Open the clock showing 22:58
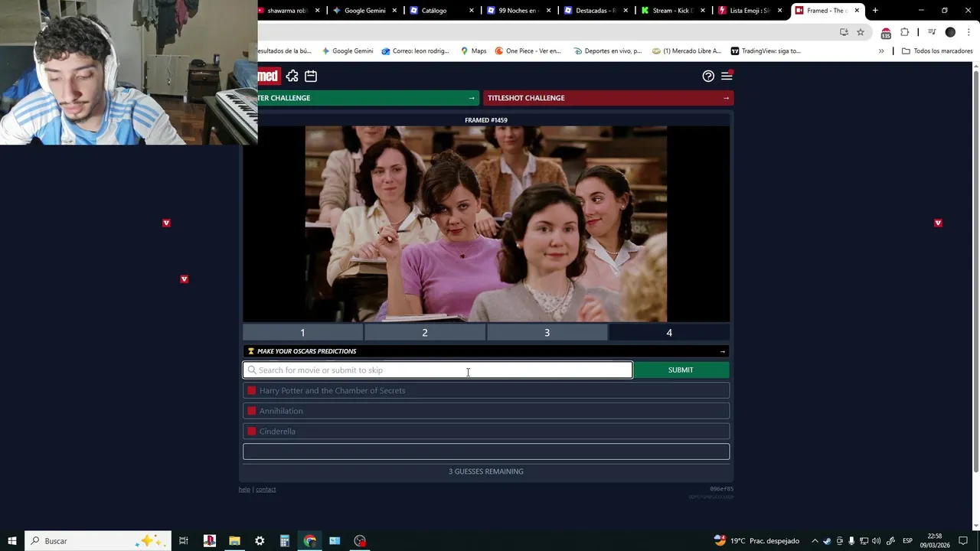The width and height of the screenshot is (980, 551). pyautogui.click(x=934, y=541)
